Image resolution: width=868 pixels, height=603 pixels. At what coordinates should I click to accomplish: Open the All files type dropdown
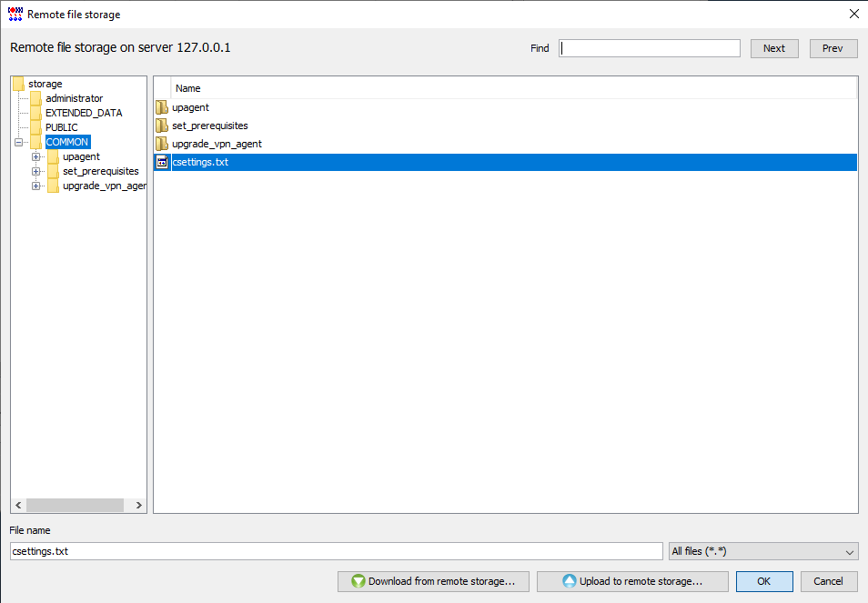[x=763, y=551]
